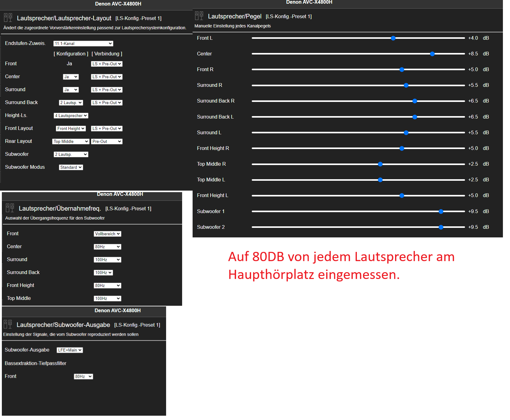Click the Surround R level slider

pyautogui.click(x=358, y=85)
